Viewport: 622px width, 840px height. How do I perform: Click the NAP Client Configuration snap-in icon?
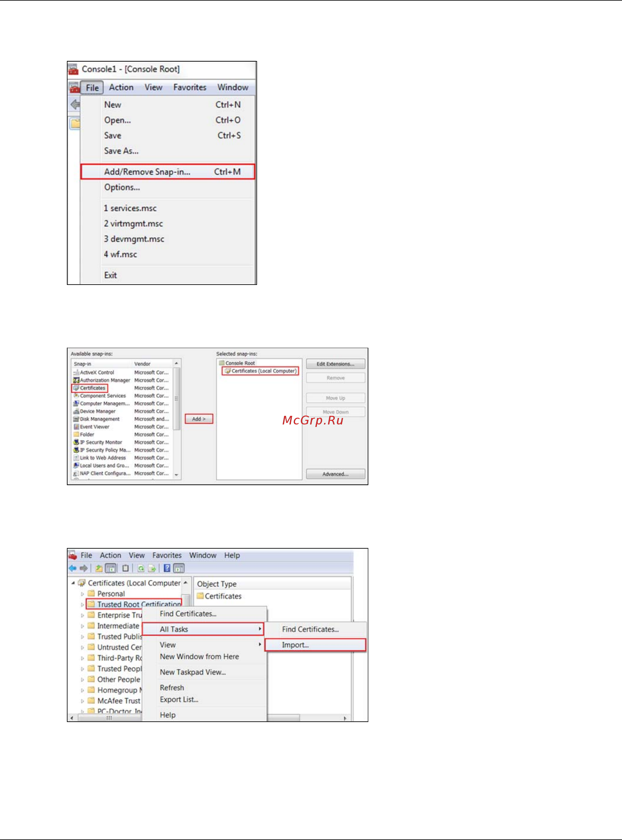point(76,473)
